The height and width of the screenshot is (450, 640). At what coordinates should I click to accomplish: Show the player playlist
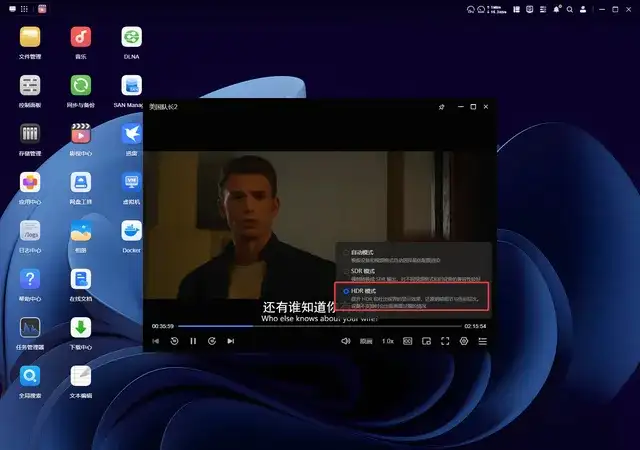click(x=482, y=341)
